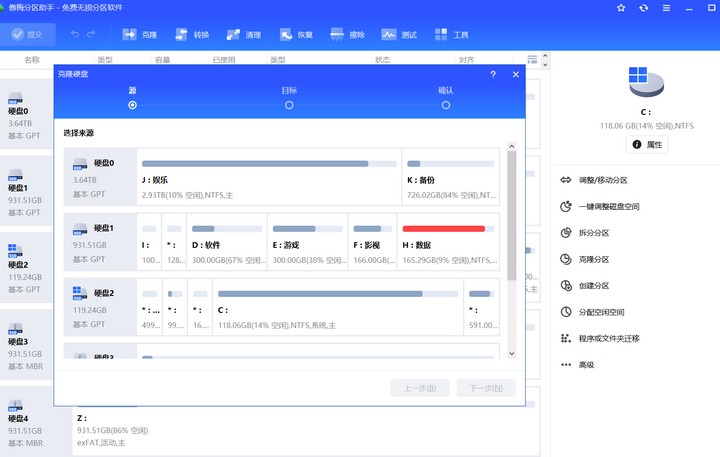Screen dimensions: 720x457
Task: Click the 下一步(N) button
Action: 486,388
